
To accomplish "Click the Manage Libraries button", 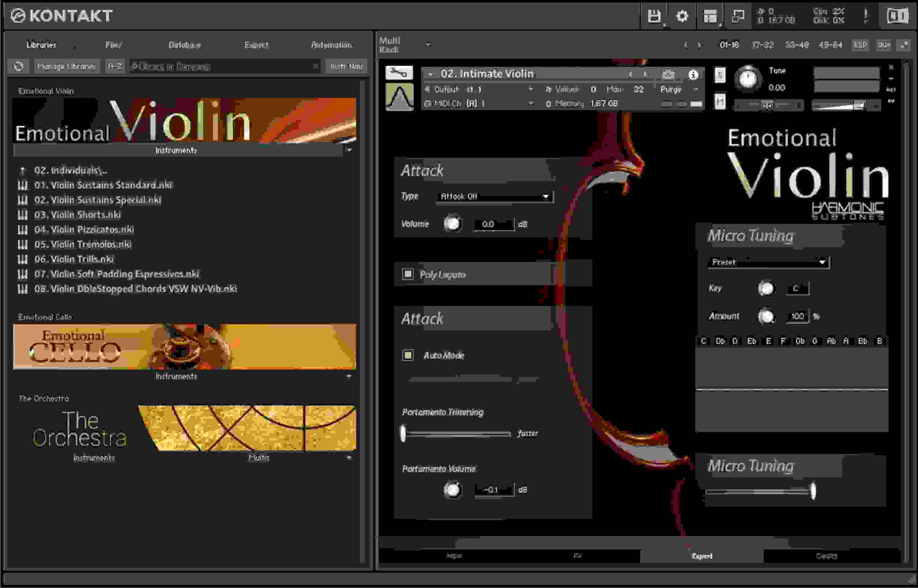I will coord(66,66).
